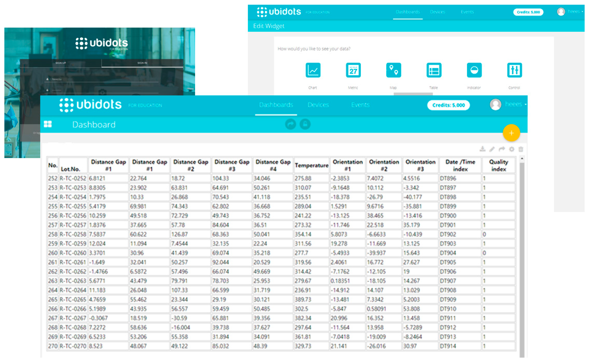Screen dimensions: 589x364
Task: Open widget settings gear icon
Action: pyautogui.click(x=511, y=149)
